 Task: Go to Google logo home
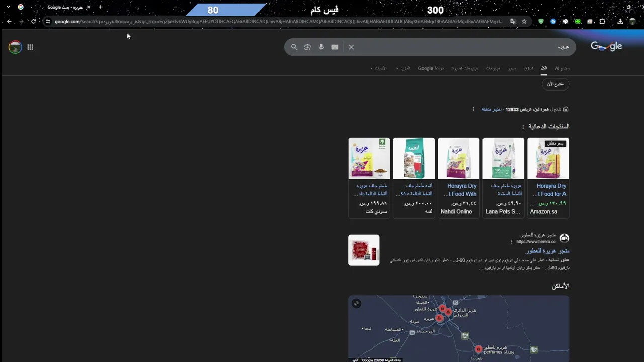click(606, 46)
